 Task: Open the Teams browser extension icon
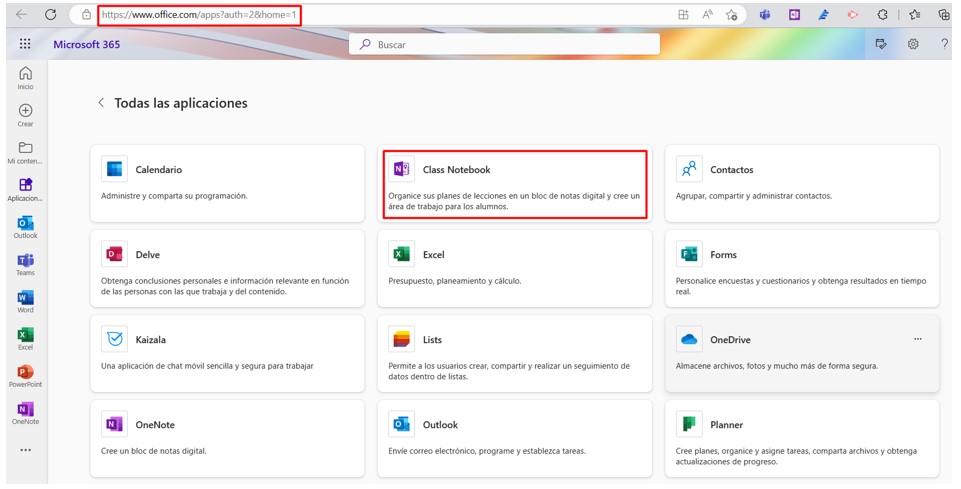[765, 15]
